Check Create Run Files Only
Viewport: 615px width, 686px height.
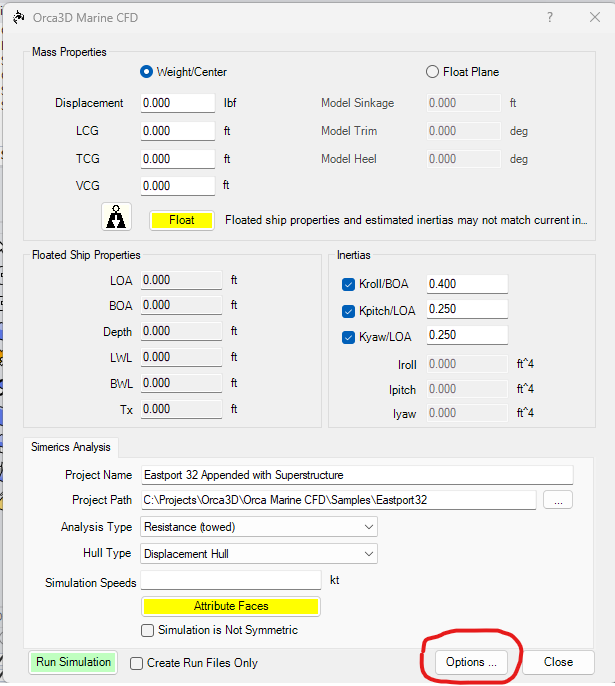pyautogui.click(x=136, y=663)
